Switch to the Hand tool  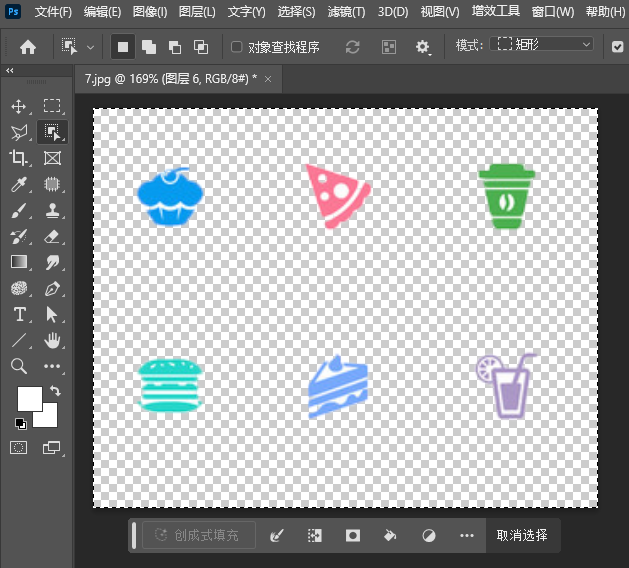(52, 341)
